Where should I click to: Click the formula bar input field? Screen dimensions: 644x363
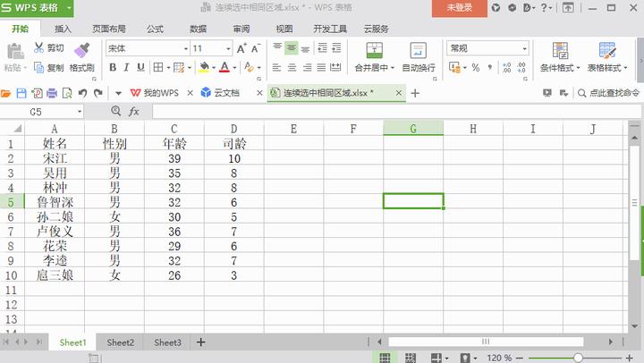point(396,111)
